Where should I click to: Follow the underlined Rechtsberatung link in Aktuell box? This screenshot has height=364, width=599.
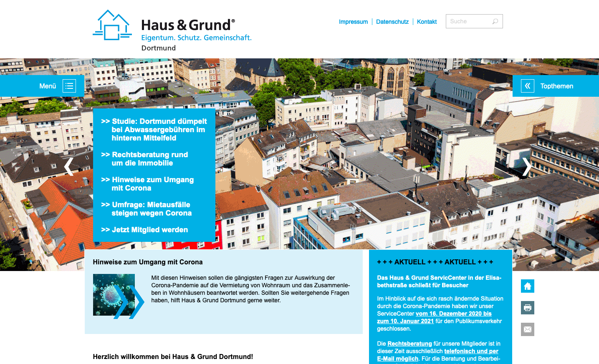[409, 344]
